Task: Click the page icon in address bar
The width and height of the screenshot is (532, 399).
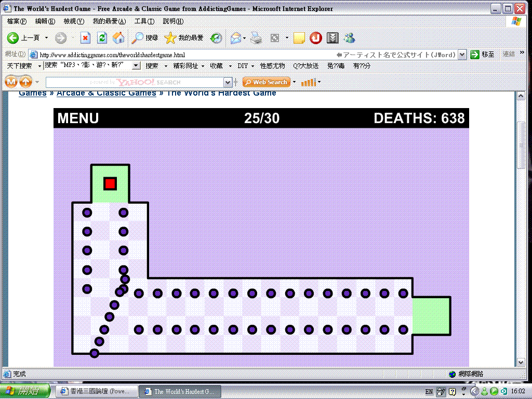Action: 33,54
